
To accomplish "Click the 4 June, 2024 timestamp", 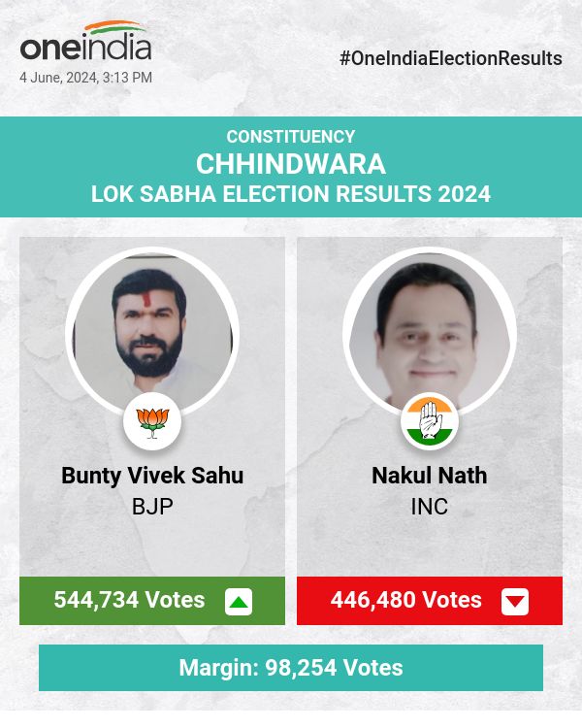I will [86, 78].
